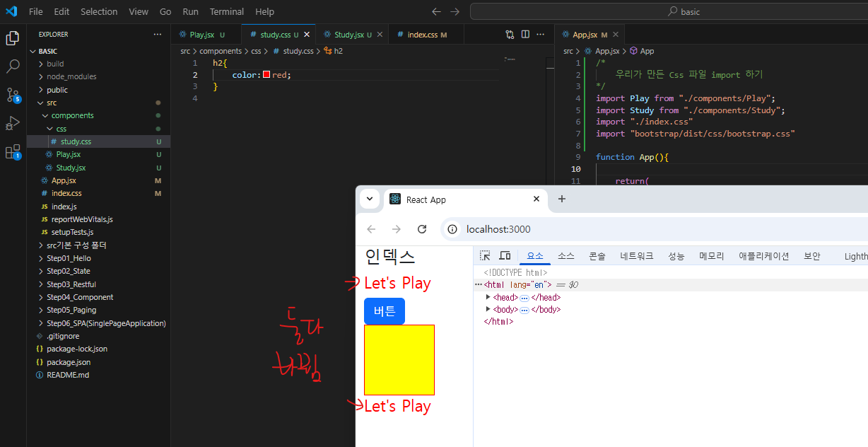
Task: Go back using VS Code navigation arrow
Action: point(436,11)
